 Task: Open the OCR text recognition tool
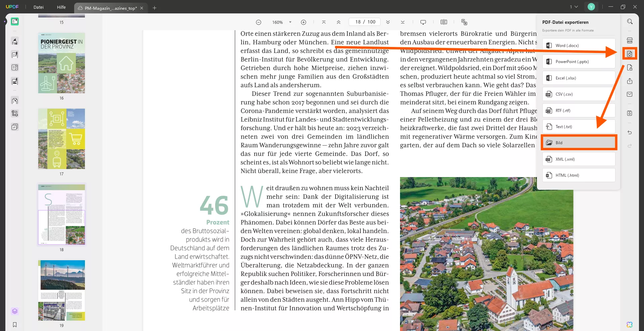pos(630,40)
